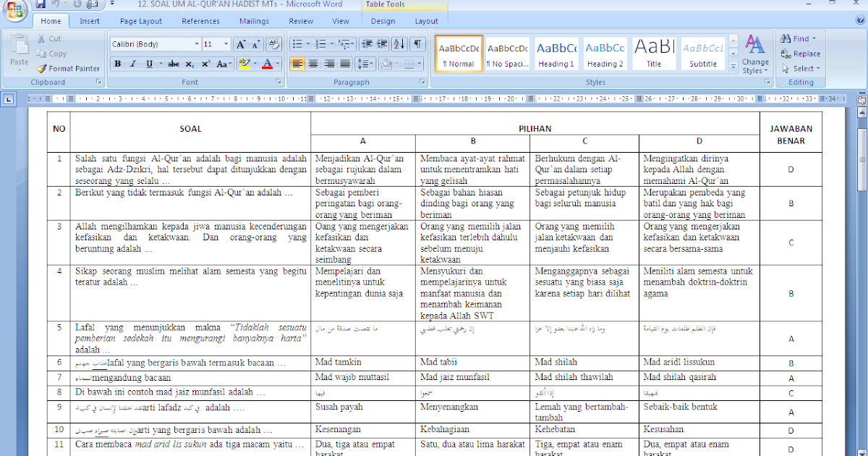
Task: Apply the Heading 2 style
Action: 605,54
